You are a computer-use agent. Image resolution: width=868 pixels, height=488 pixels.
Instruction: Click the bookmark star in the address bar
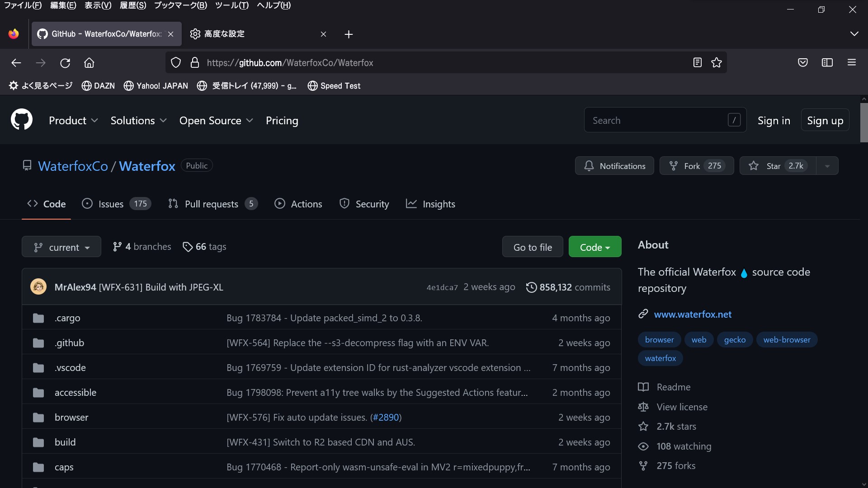(717, 63)
